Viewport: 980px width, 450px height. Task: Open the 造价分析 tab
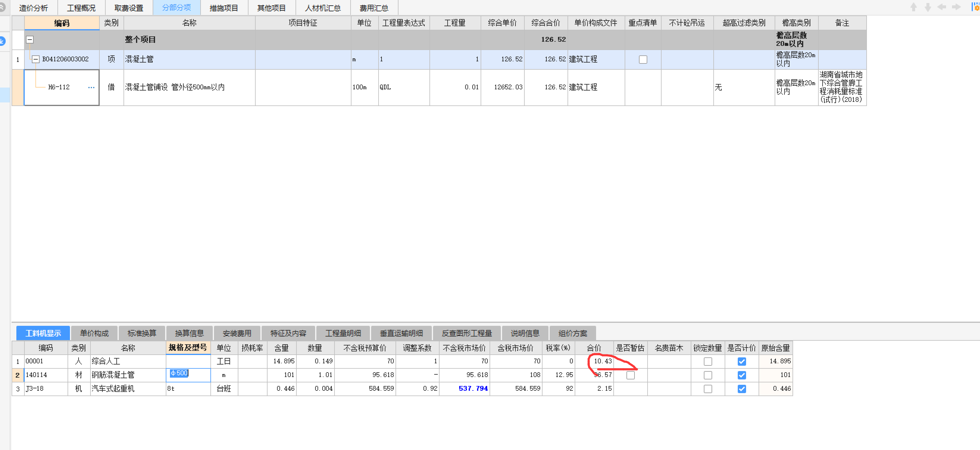33,8
